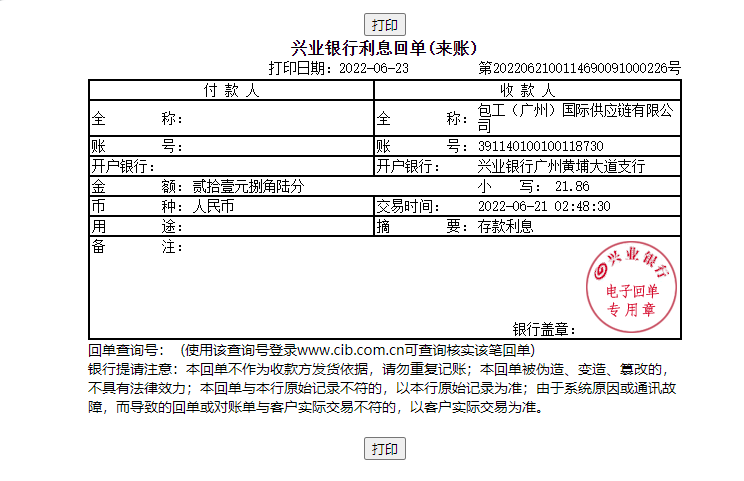The image size is (744, 481).
Task: Click the 小写 label
Action: [x=509, y=186]
